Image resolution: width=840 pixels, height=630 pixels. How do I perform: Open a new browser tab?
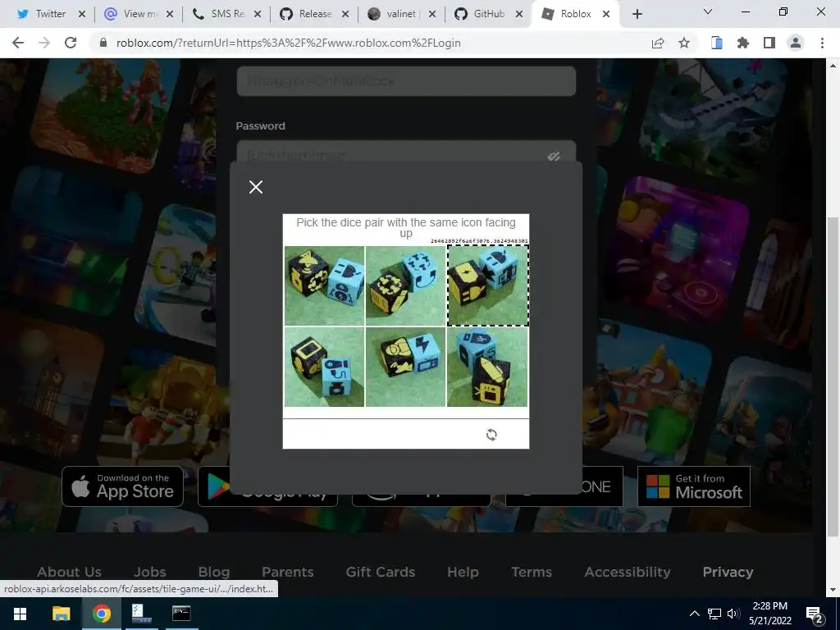tap(637, 14)
